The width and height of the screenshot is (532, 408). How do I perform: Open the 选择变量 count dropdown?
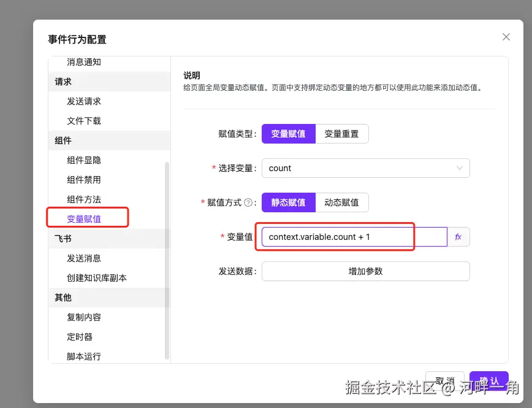[x=366, y=168]
